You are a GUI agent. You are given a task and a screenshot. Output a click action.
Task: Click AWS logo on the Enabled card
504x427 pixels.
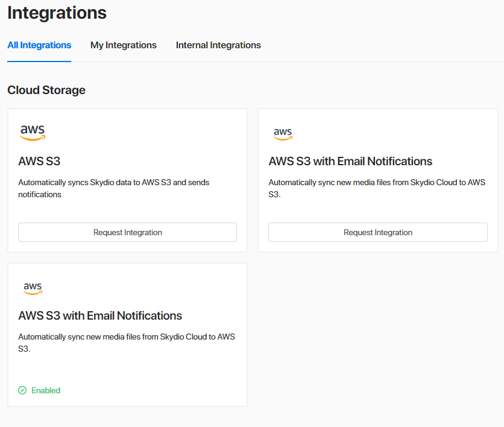[x=33, y=288]
